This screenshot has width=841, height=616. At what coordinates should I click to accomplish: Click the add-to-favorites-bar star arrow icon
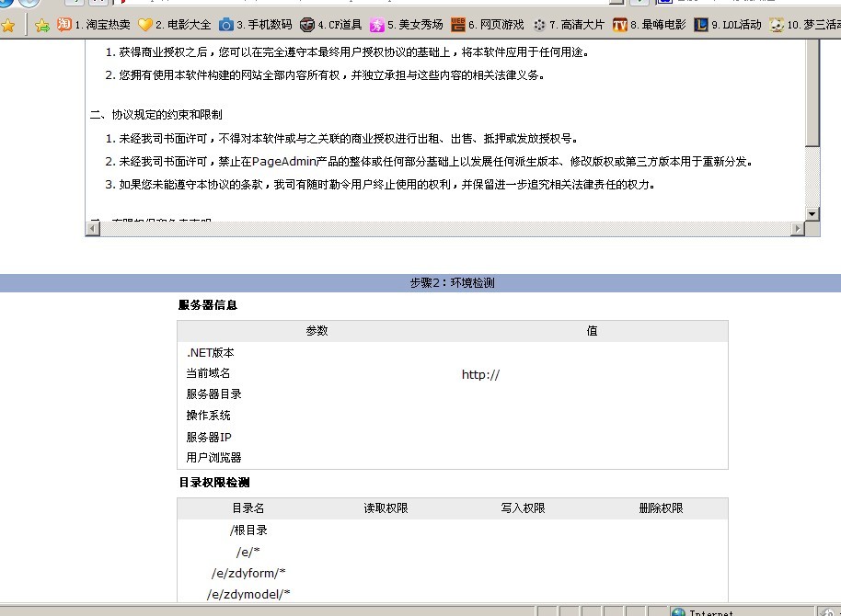[x=41, y=25]
